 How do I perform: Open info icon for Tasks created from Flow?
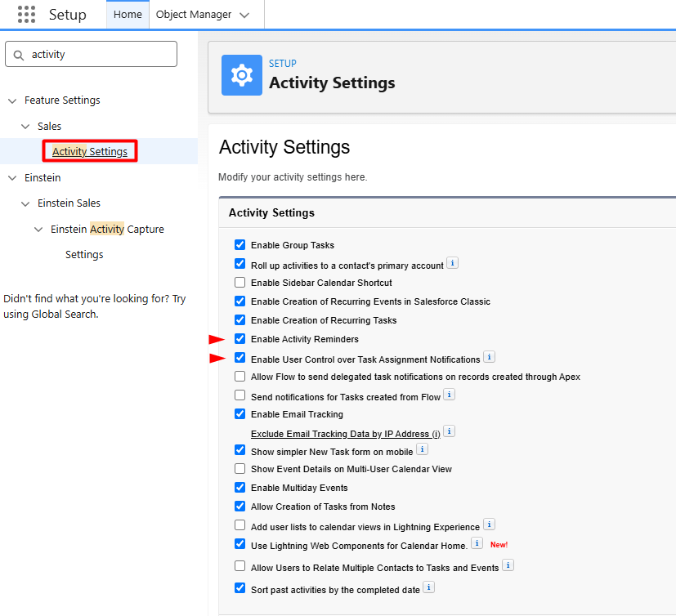[450, 394]
